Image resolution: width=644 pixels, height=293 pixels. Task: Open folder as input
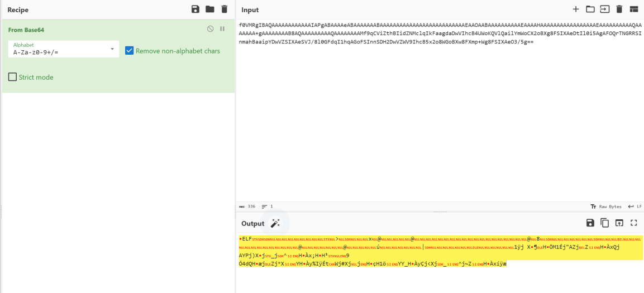[x=590, y=9]
